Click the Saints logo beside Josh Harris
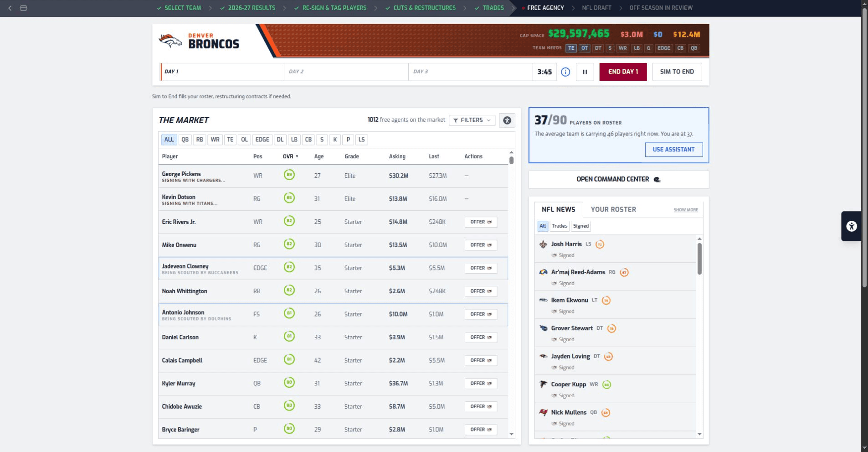The height and width of the screenshot is (452, 868). click(543, 244)
